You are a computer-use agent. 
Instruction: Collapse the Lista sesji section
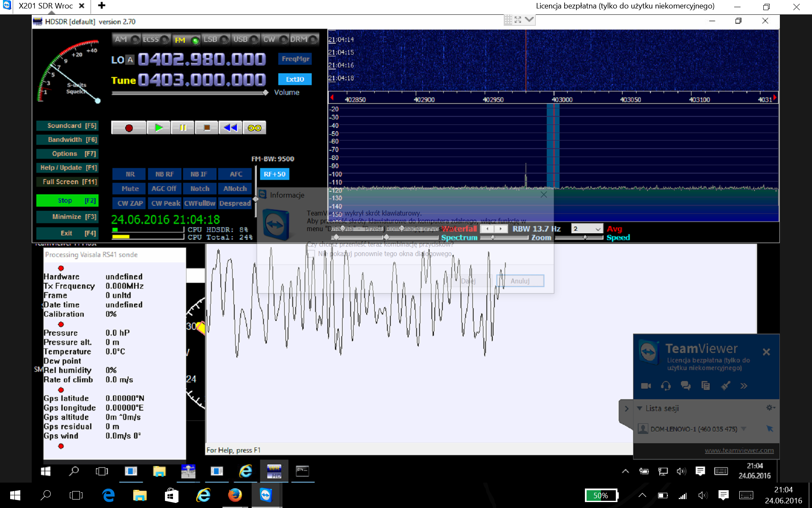pyautogui.click(x=640, y=409)
